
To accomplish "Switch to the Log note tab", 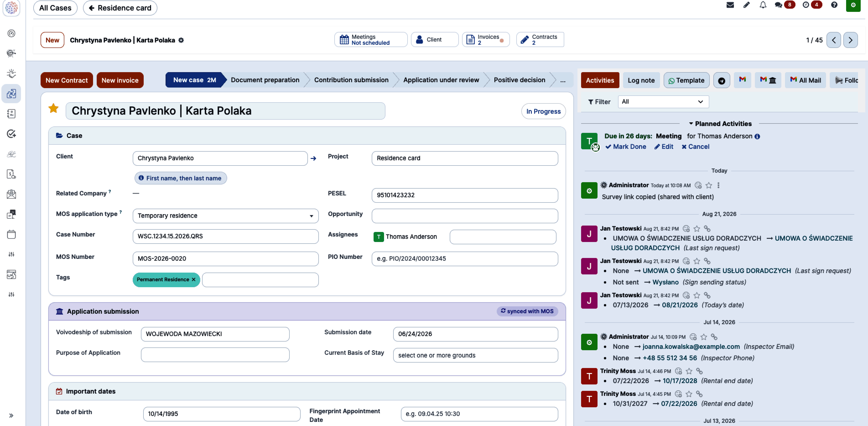I will [641, 80].
